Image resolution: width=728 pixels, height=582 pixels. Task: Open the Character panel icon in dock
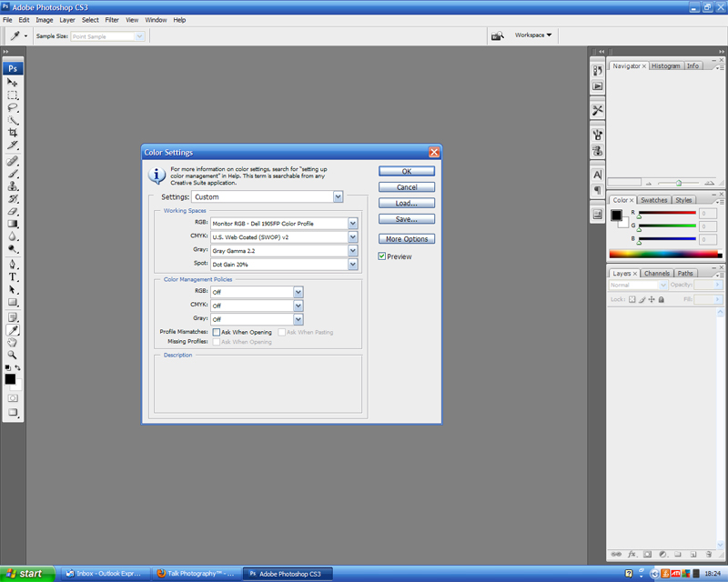click(x=598, y=175)
